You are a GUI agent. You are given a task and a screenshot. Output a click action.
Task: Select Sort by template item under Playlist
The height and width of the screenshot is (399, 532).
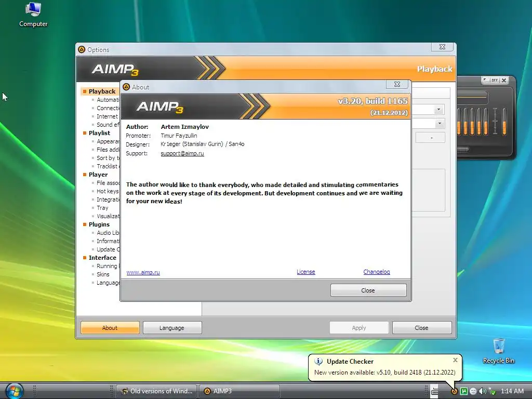click(x=108, y=158)
